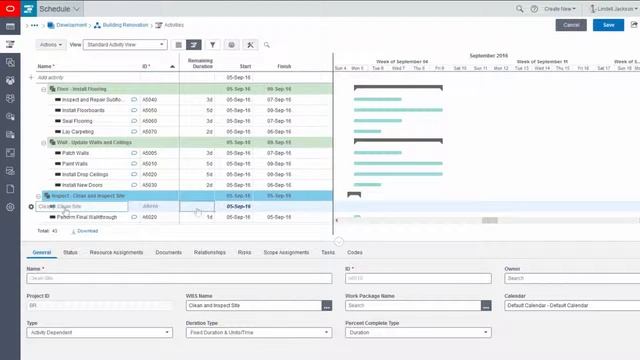640x360 pixels.
Task: Click the breadcrumb ellipsis icon
Action: pos(35,25)
